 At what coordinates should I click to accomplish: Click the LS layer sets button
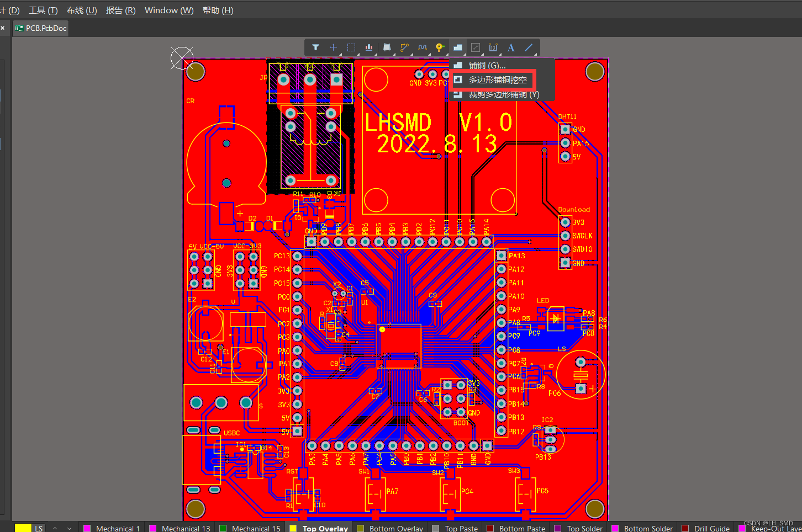tap(39, 528)
